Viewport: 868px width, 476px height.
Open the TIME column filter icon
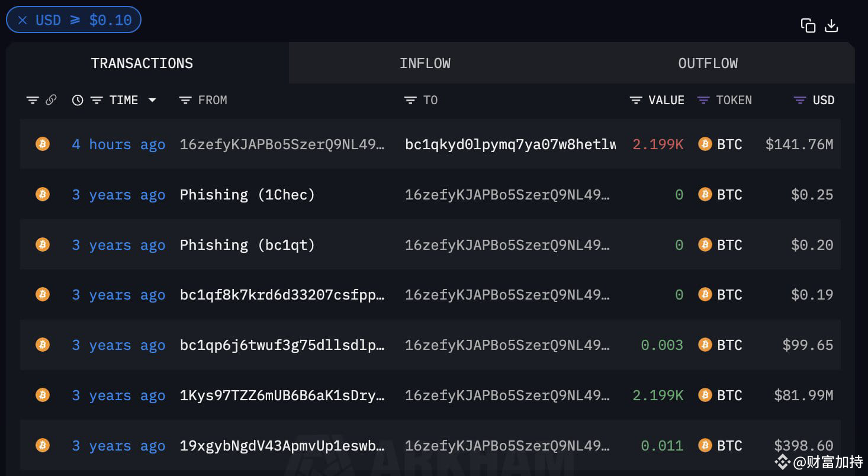97,100
